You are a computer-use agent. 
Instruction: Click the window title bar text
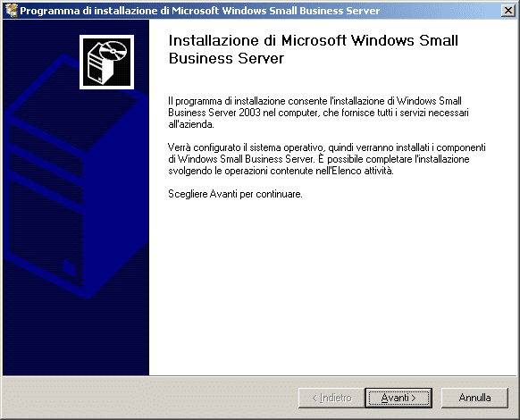199,11
